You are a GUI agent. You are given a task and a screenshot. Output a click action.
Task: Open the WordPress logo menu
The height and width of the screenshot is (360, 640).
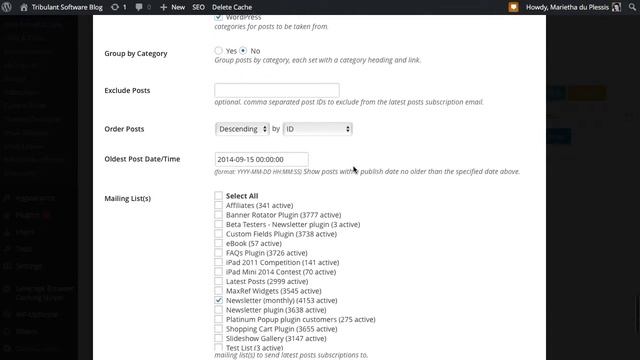click(7, 7)
